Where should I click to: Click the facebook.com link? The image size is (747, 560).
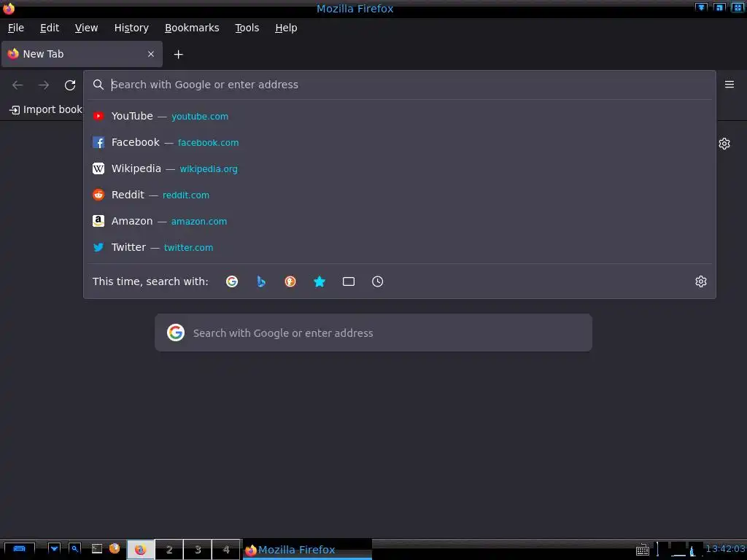point(208,143)
